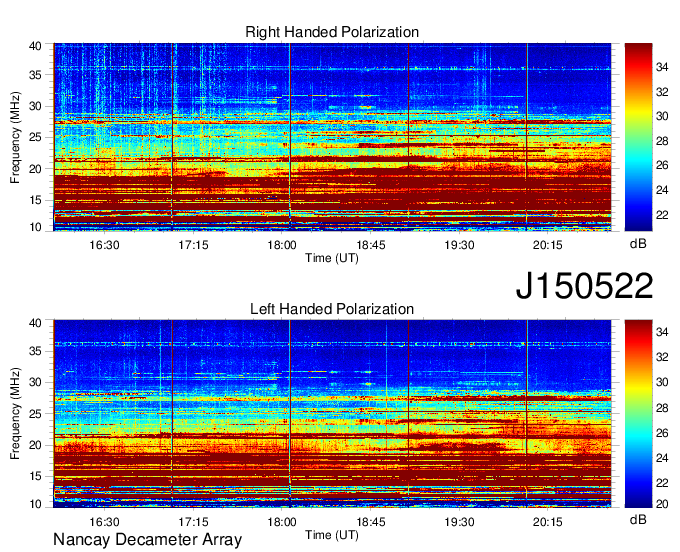Click the 'Time (UT)' label under the top plot
This screenshot has height=552, width=680.
tap(332, 258)
